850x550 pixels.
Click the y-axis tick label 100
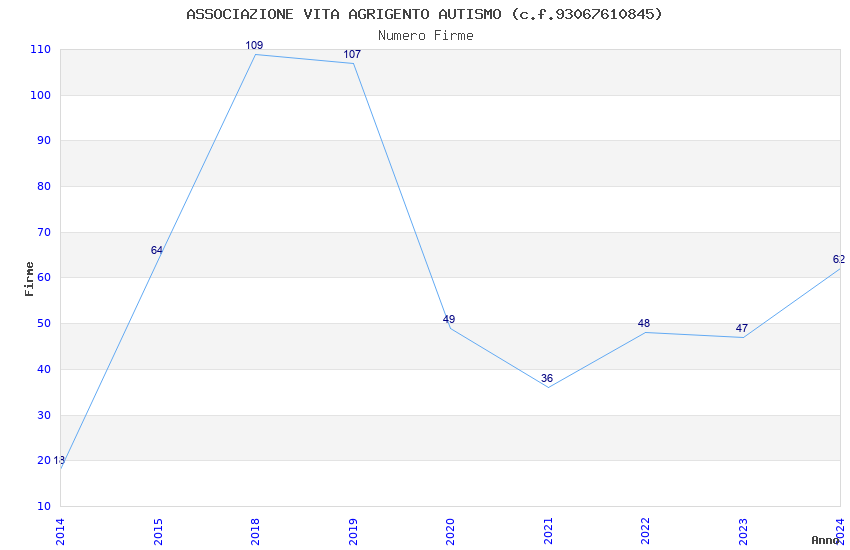[x=41, y=95]
